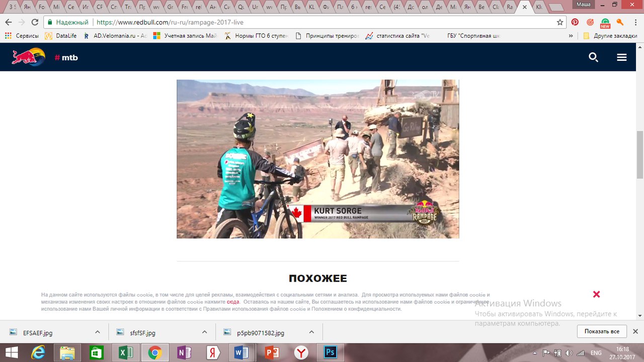Viewport: 644px width, 362px height.
Task: Reload the Red Bull page
Action: point(35,23)
